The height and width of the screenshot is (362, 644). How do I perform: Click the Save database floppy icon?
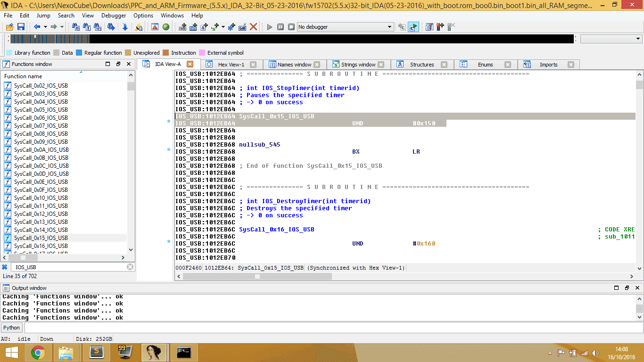pyautogui.click(x=21, y=27)
